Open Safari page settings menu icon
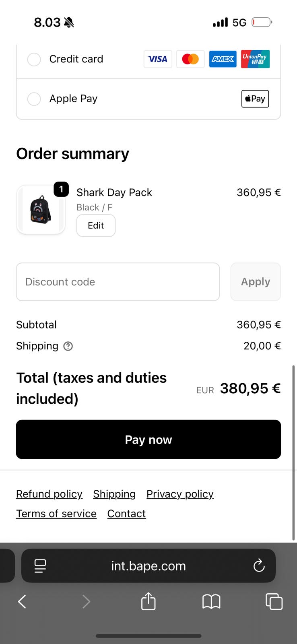Viewport: 297px width, 644px height. tap(40, 566)
